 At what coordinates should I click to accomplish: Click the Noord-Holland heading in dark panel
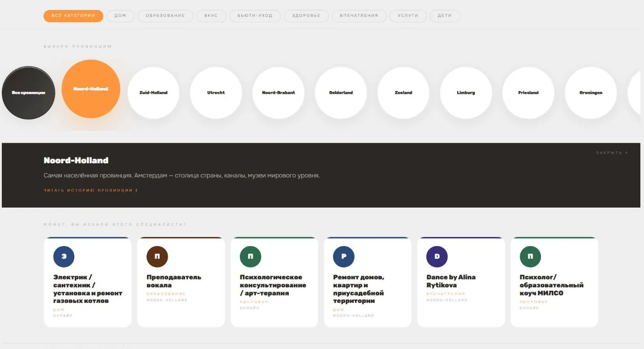[x=76, y=160]
